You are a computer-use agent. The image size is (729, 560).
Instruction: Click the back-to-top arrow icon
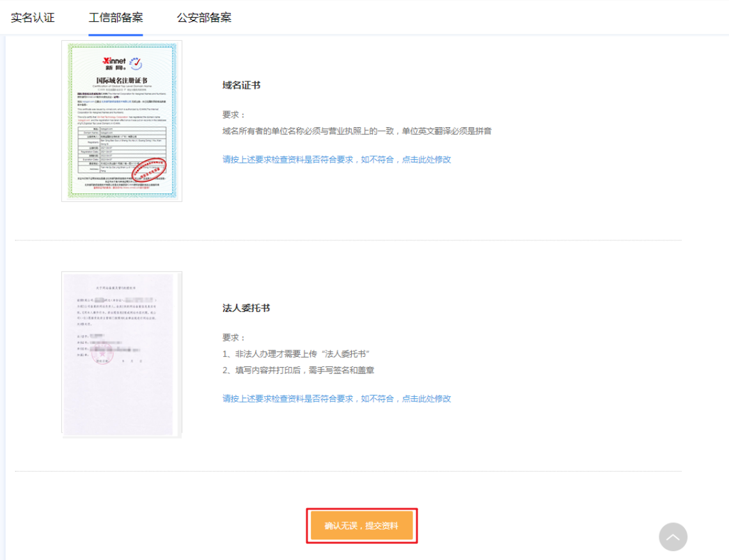tap(673, 537)
